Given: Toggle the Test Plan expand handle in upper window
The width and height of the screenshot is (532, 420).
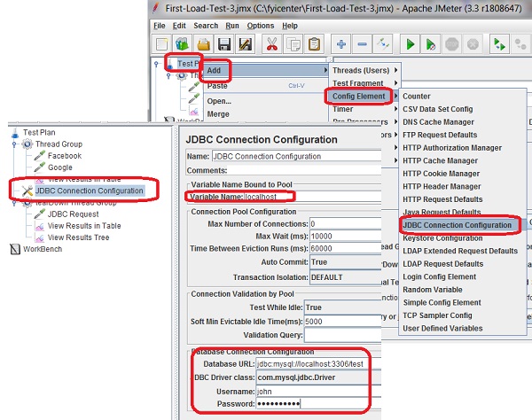Looking at the screenshot, I should point(156,64).
